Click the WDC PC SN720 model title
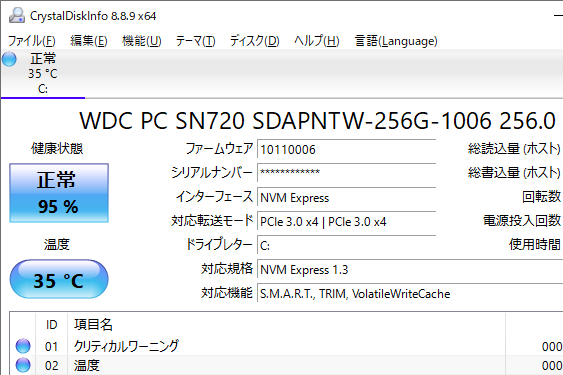 (x=317, y=121)
